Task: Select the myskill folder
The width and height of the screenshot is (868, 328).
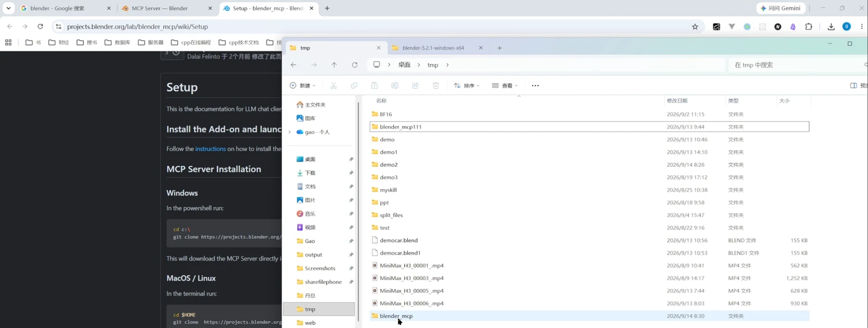Action: point(589,190)
